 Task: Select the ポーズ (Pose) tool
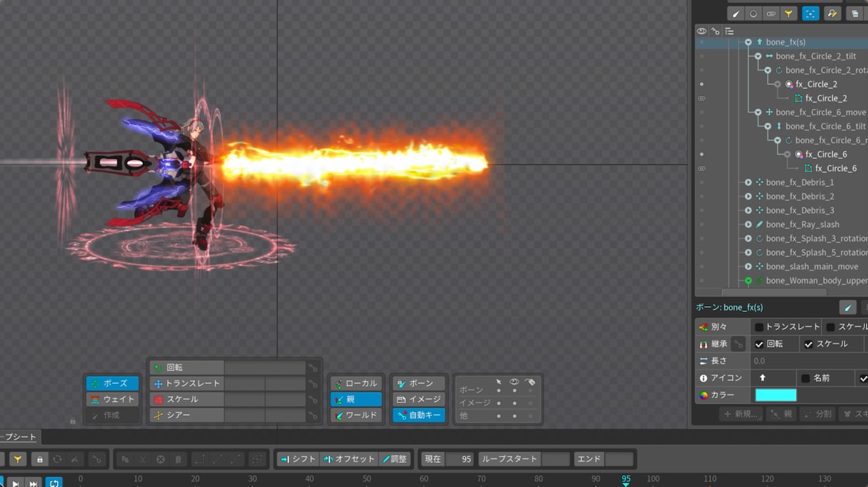pos(112,383)
